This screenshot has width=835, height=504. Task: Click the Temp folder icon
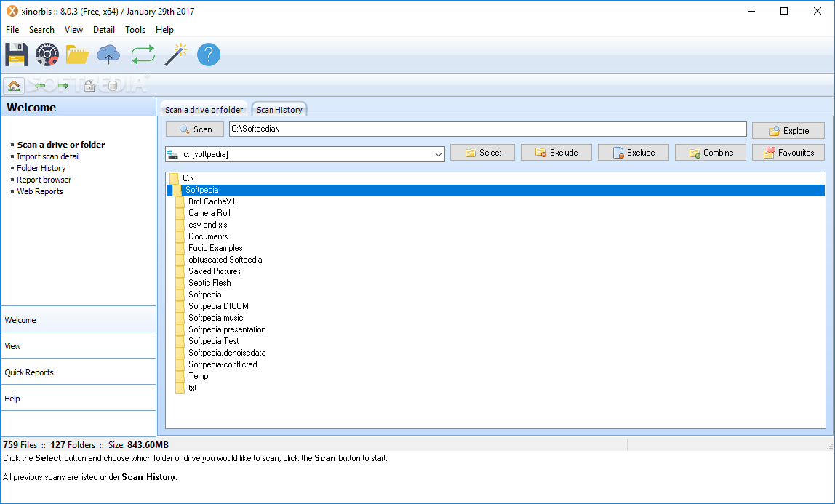180,376
